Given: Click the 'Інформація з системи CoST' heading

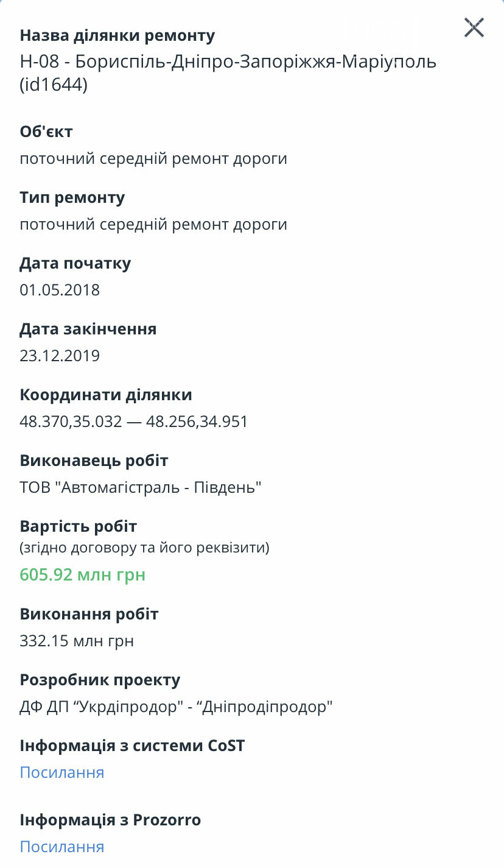Looking at the screenshot, I should click(132, 746).
